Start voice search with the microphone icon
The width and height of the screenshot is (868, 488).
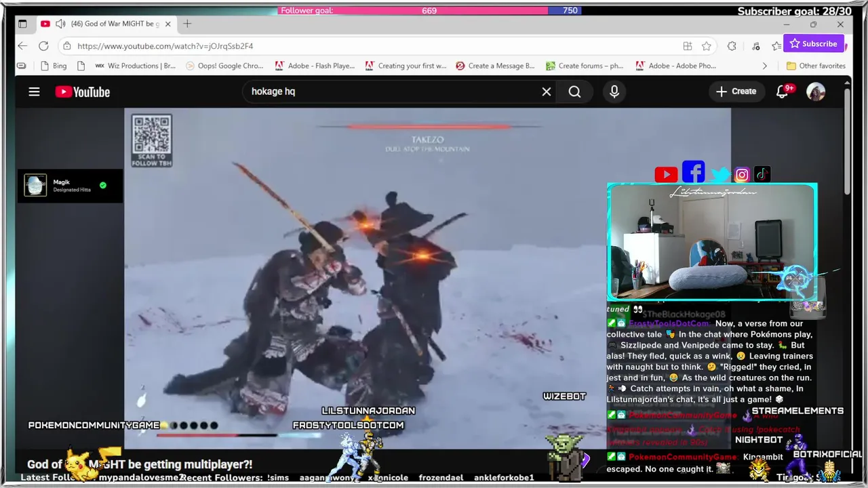coord(614,91)
